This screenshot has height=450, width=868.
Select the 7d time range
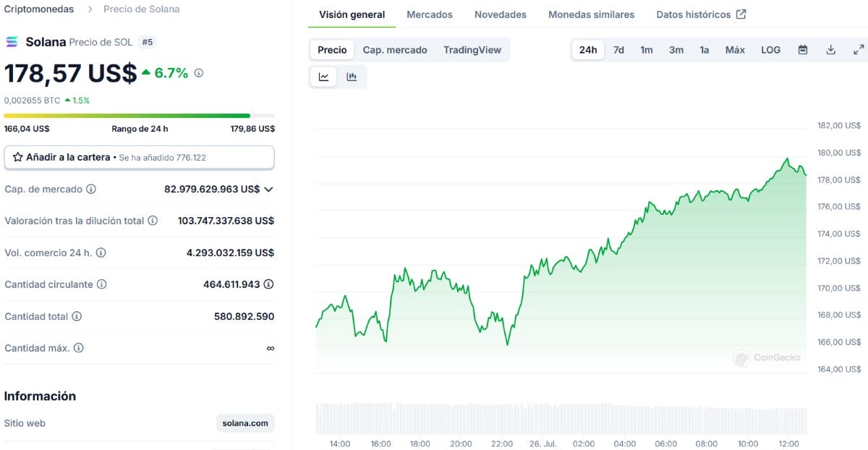pyautogui.click(x=618, y=50)
